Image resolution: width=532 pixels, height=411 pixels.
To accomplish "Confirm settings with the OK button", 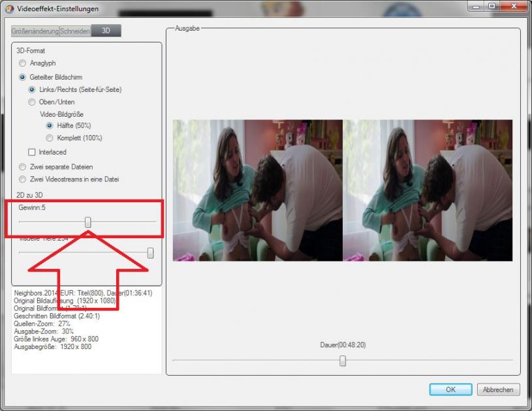I will pyautogui.click(x=450, y=389).
